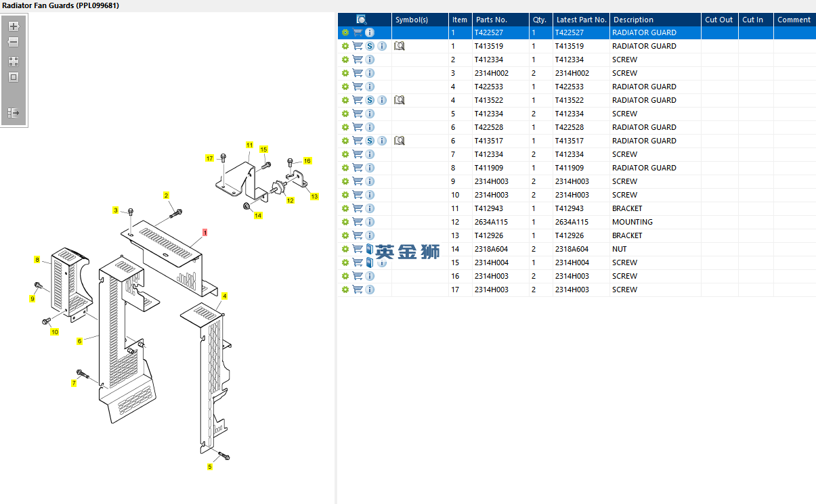Viewport: 816px width, 504px height.
Task: Open the book symbol on T413522 row
Action: 400,100
